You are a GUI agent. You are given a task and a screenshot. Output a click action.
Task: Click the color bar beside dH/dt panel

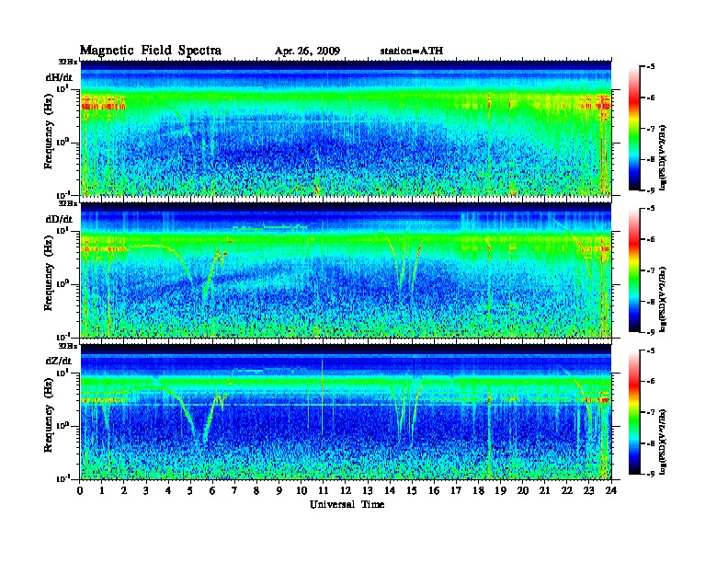pos(634,129)
